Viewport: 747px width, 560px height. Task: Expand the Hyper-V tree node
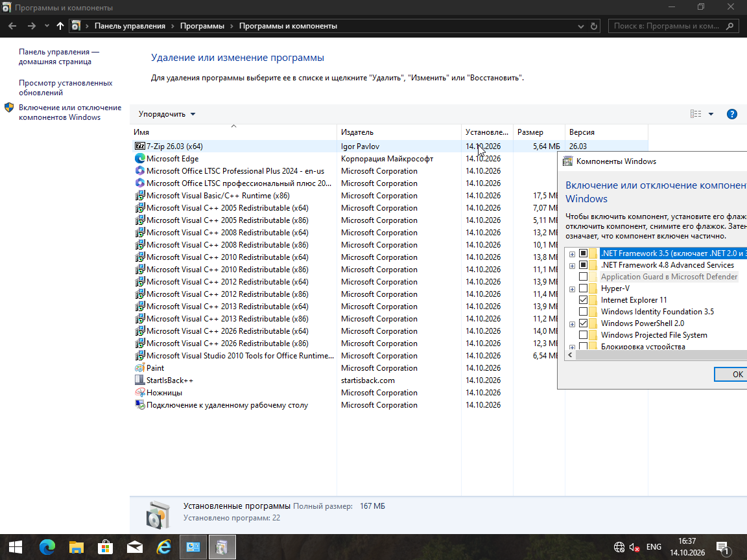(572, 289)
